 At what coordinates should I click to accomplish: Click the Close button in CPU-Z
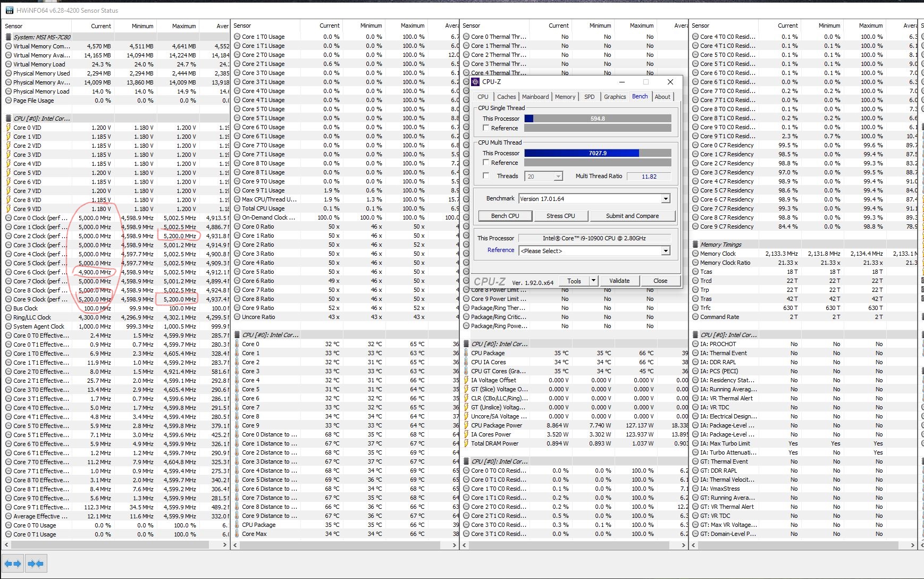660,281
